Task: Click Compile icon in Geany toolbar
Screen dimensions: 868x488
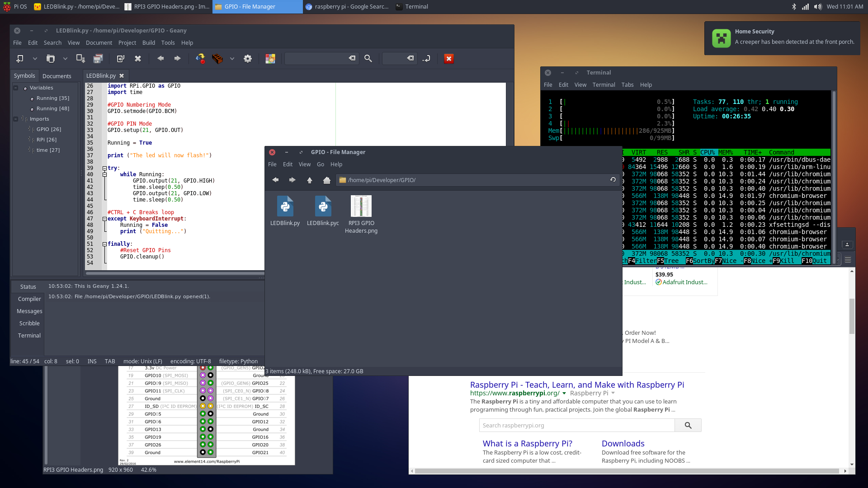Action: point(200,59)
